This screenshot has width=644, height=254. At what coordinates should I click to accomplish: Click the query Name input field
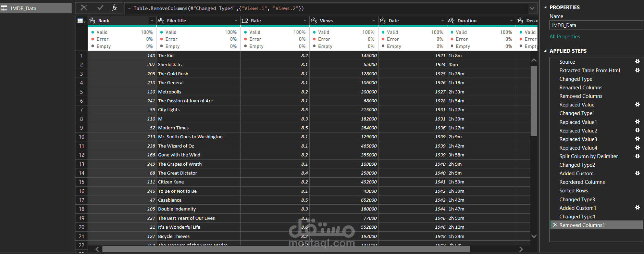pyautogui.click(x=596, y=25)
